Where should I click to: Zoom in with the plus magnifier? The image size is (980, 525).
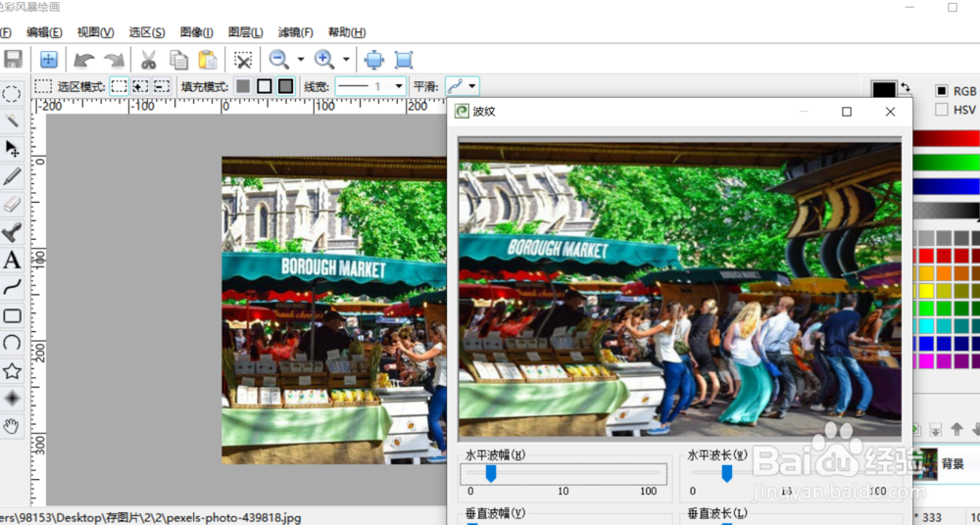click(323, 60)
